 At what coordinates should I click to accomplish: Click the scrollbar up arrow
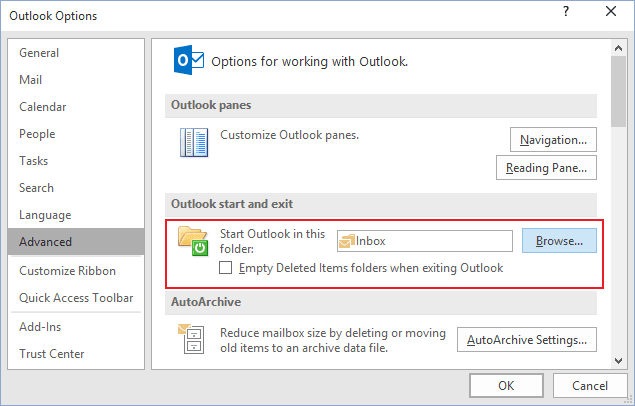pyautogui.click(x=618, y=48)
